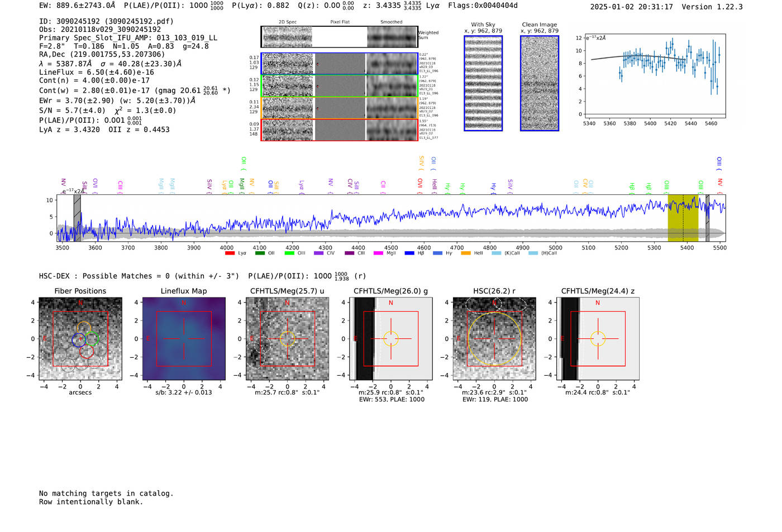Click the yellow highlighted band near 5400

tap(683, 218)
